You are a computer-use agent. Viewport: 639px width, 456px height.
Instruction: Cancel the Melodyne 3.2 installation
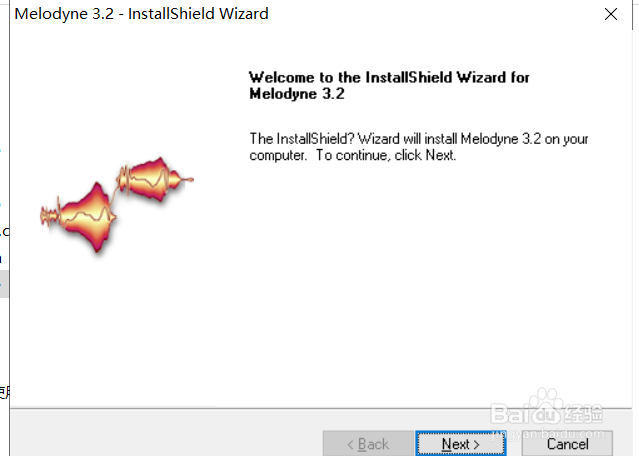tap(567, 443)
